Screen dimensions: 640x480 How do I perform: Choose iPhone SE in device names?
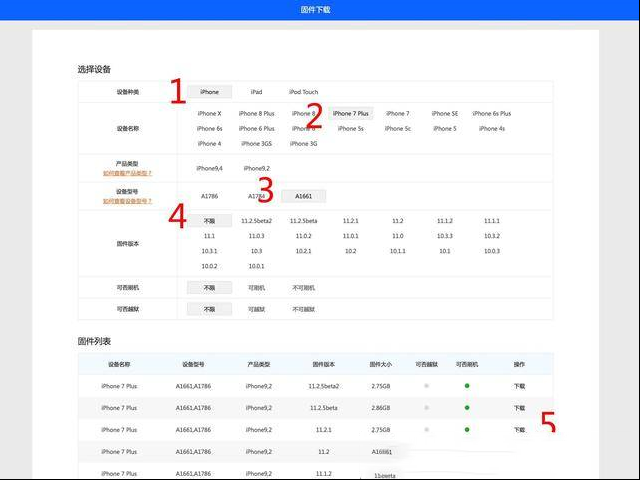(x=445, y=113)
